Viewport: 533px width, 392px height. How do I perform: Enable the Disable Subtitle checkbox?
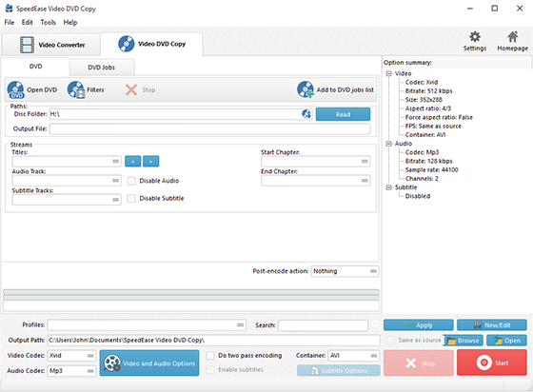pos(131,198)
